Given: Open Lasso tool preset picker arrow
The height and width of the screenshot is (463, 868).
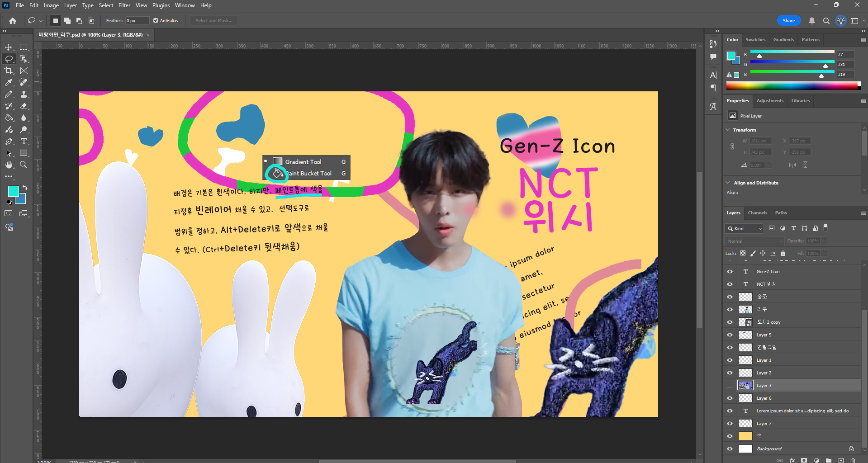Looking at the screenshot, I should tap(41, 21).
